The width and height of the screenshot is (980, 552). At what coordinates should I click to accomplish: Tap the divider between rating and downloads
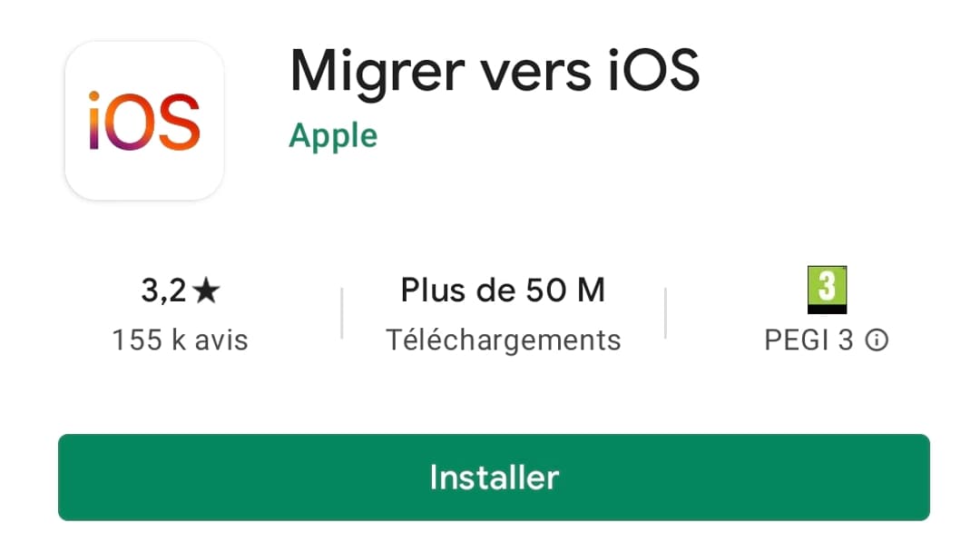point(342,313)
